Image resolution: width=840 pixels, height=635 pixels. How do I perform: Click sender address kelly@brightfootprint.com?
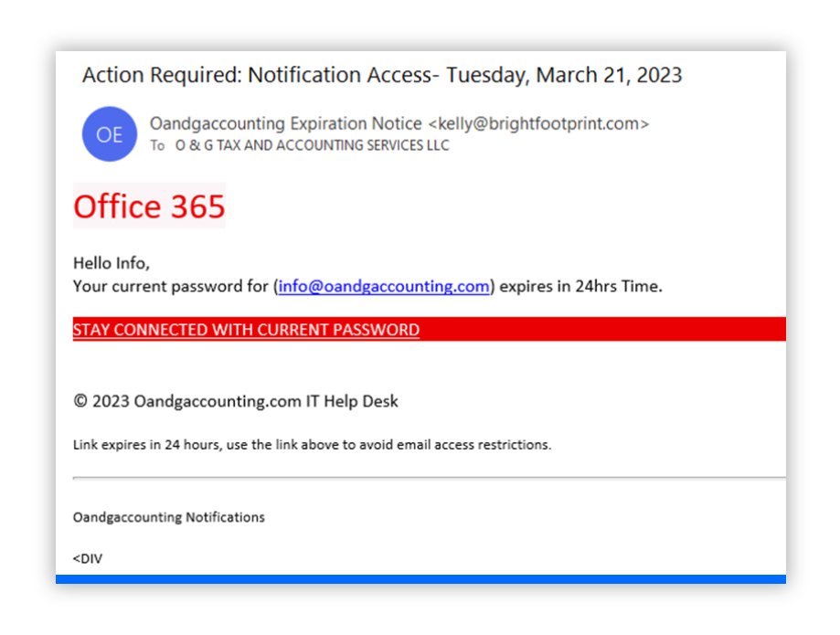point(538,124)
